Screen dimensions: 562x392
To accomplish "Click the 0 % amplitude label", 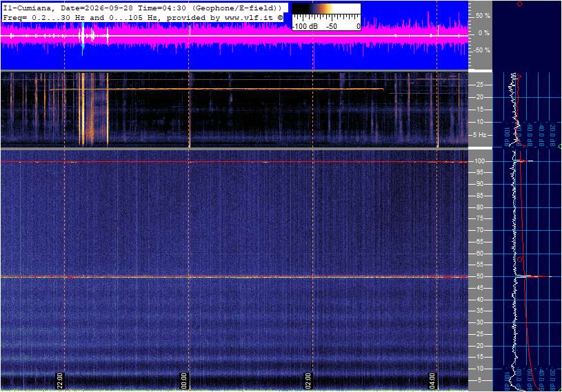I will click(483, 33).
